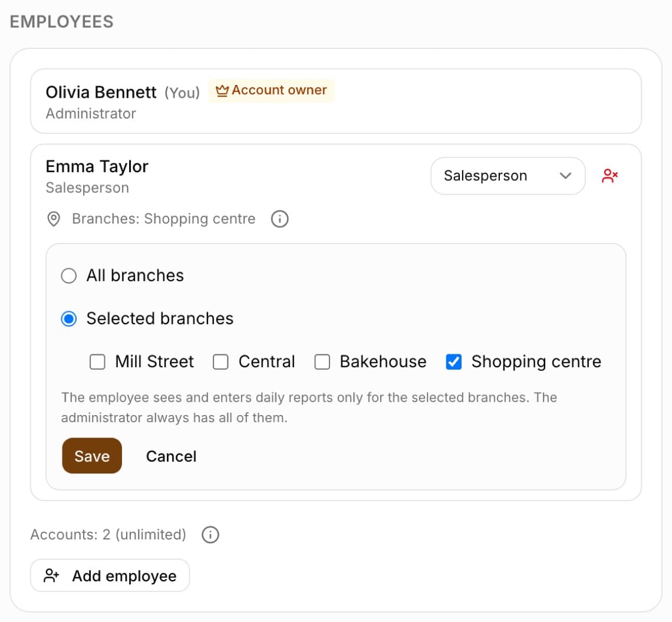The width and height of the screenshot is (672, 622).
Task: Save the branch selection
Action: click(x=92, y=456)
